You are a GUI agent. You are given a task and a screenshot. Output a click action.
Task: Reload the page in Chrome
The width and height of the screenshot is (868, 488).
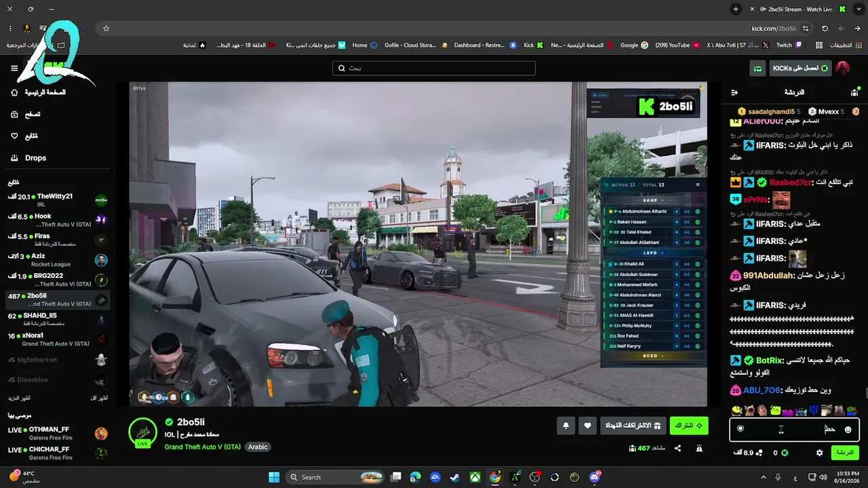(x=825, y=28)
